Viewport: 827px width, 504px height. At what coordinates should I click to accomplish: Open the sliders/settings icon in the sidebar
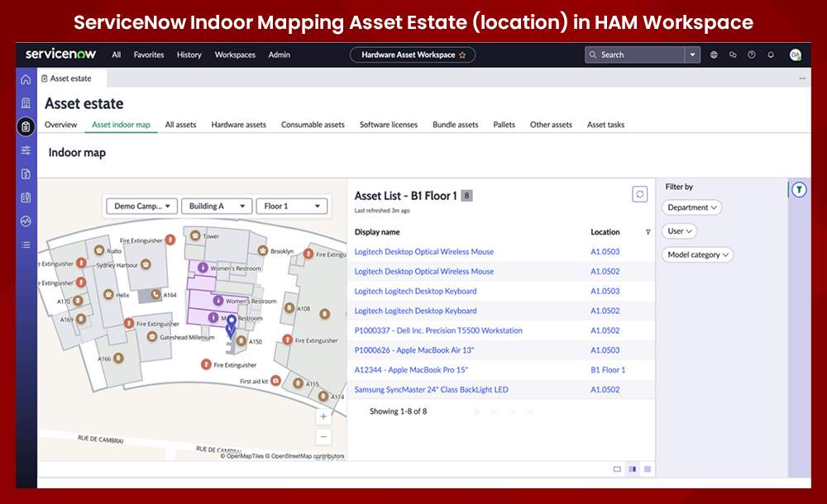pos(26,150)
